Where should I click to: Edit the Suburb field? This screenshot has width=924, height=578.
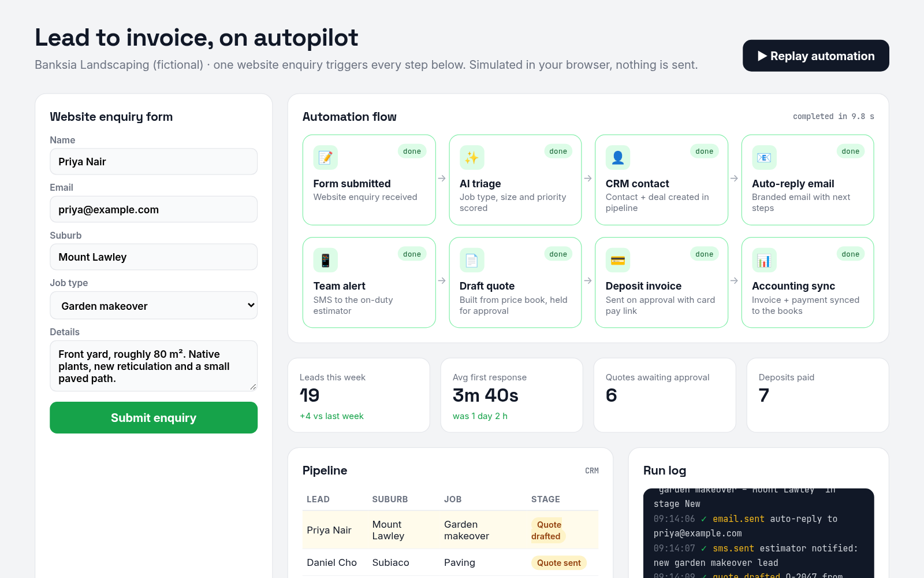pos(154,257)
